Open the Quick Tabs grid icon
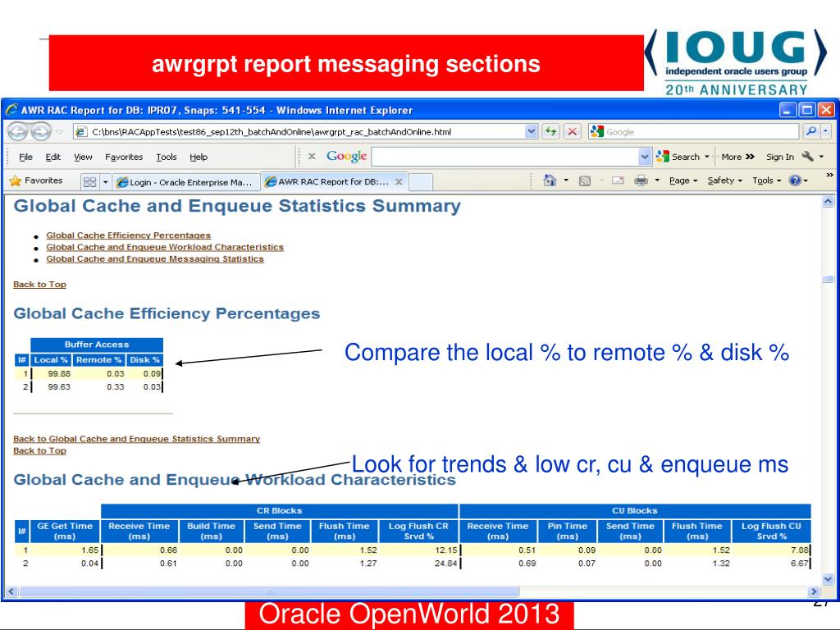 click(90, 182)
